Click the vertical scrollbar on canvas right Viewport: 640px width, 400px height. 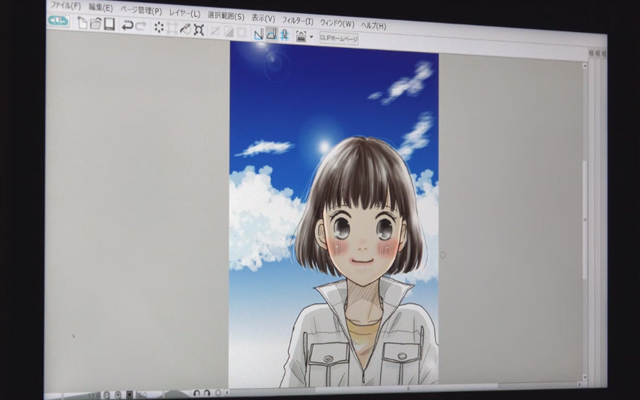click(585, 220)
